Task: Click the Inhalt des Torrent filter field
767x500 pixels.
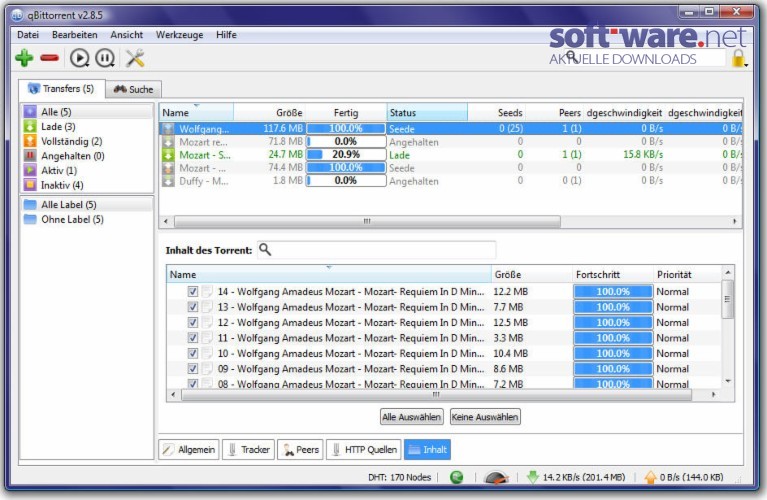Action: click(376, 250)
